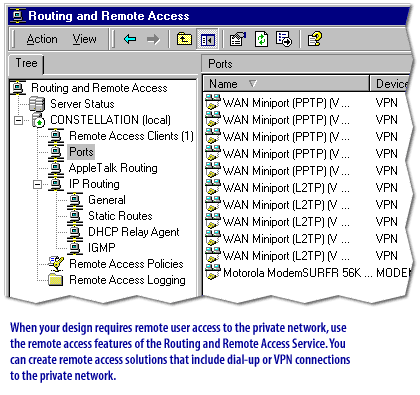Click the Routing and Remote Access title icon
The width and height of the screenshot is (420, 395).
pyautogui.click(x=18, y=16)
